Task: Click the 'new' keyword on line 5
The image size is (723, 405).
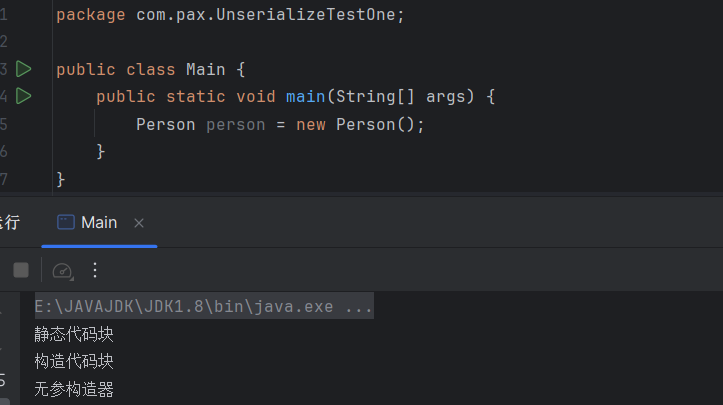Action: (x=311, y=125)
